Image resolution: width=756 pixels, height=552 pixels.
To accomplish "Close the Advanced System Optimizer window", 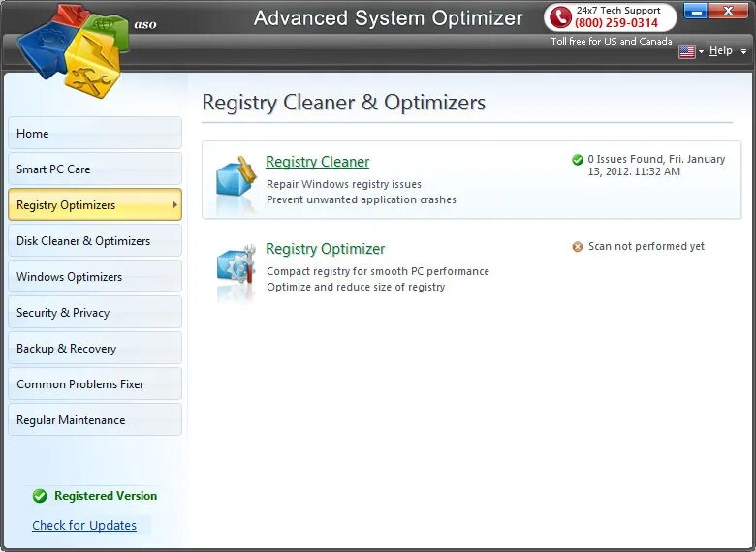I will [728, 11].
